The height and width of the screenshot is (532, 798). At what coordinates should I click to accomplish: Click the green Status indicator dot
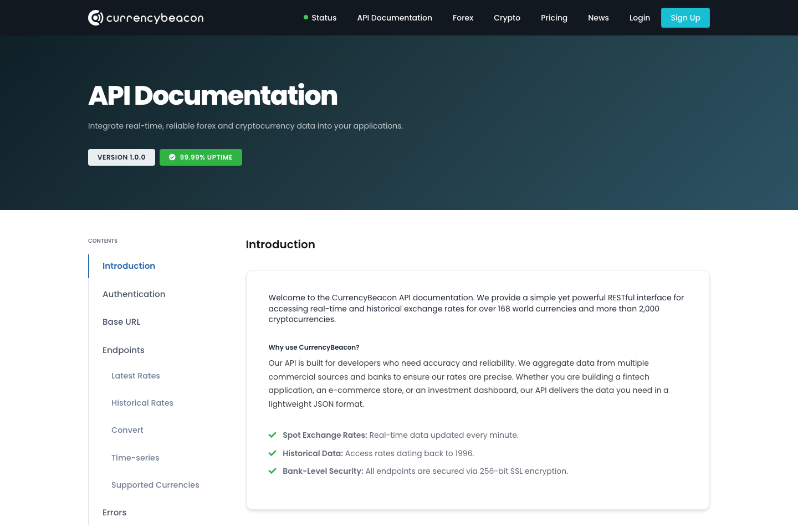point(305,17)
